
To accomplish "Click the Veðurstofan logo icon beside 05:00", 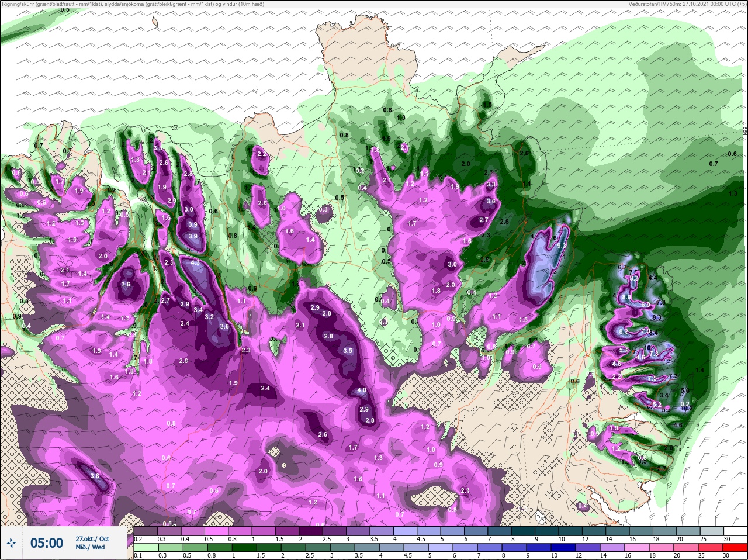I will pyautogui.click(x=12, y=543).
